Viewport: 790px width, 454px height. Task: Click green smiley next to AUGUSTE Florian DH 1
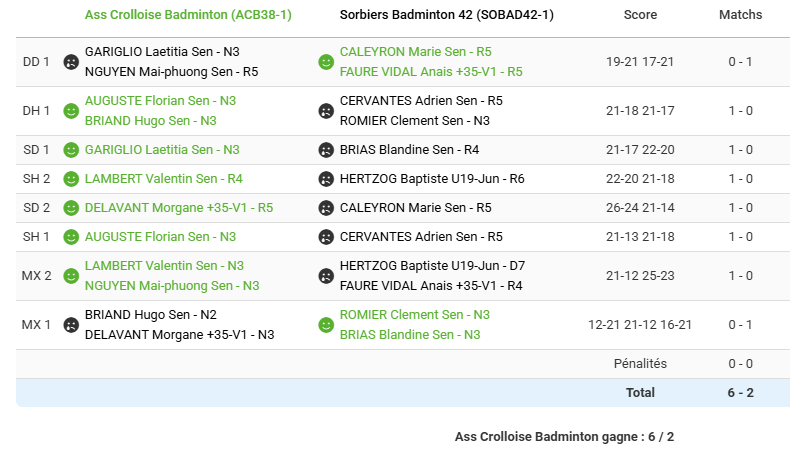pos(71,111)
